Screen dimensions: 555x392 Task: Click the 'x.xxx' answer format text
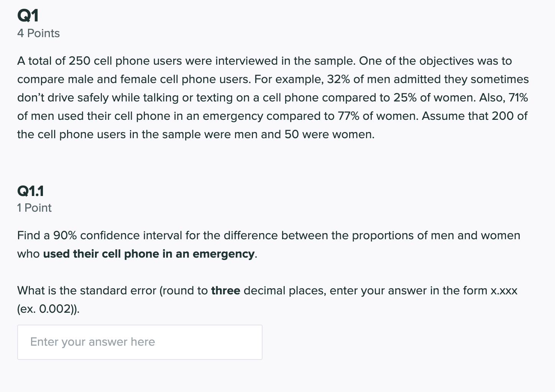pos(504,291)
